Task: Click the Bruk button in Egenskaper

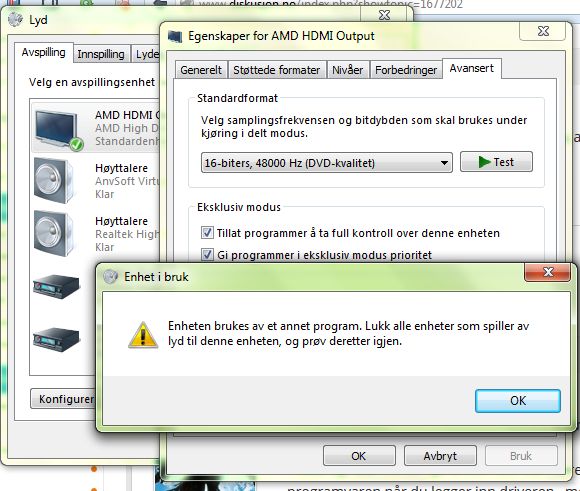Action: 521,456
